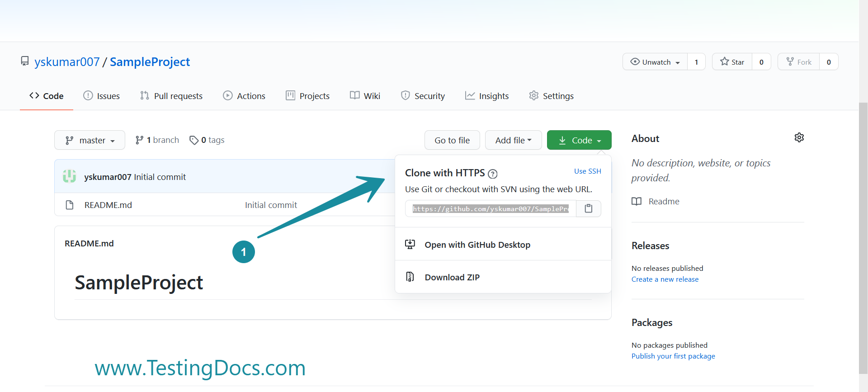Open the Unwatch notifications dropdown
Image resolution: width=868 pixels, height=392 pixels.
(x=655, y=62)
